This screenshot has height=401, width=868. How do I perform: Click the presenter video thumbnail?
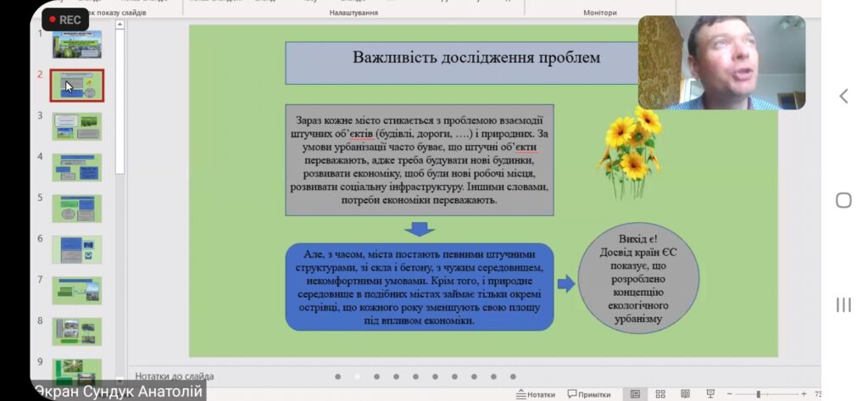[x=722, y=63]
